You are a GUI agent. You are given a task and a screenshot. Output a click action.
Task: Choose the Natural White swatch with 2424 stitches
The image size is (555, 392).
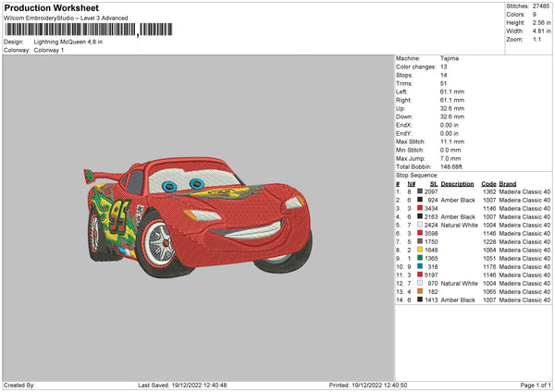tap(421, 225)
